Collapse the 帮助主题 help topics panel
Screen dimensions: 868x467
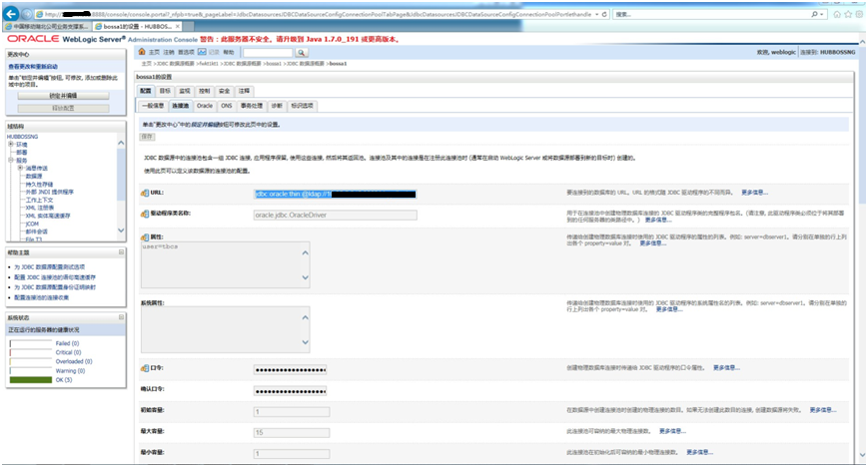click(x=121, y=252)
